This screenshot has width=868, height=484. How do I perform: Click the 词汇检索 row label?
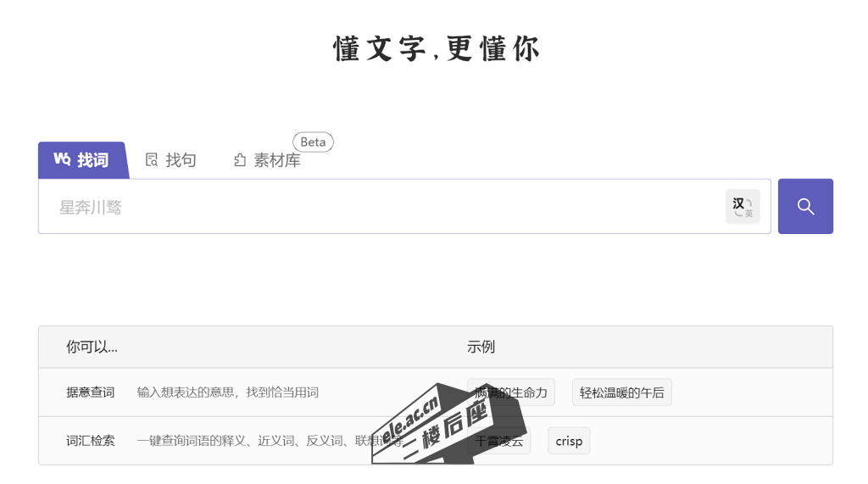click(x=90, y=441)
